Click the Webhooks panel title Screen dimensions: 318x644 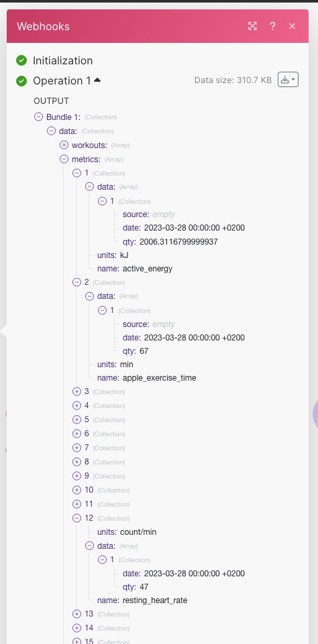(43, 26)
